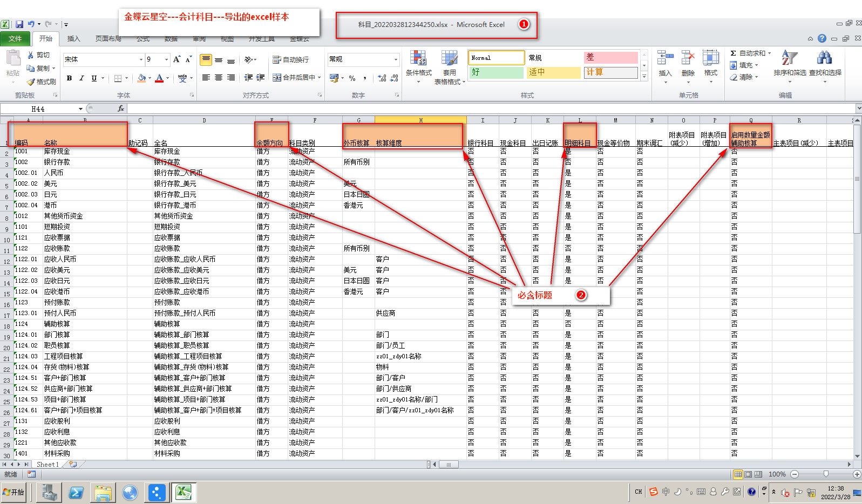This screenshot has width=862, height=504.
Task: Switch to the Insert ribbon tab
Action: click(73, 39)
